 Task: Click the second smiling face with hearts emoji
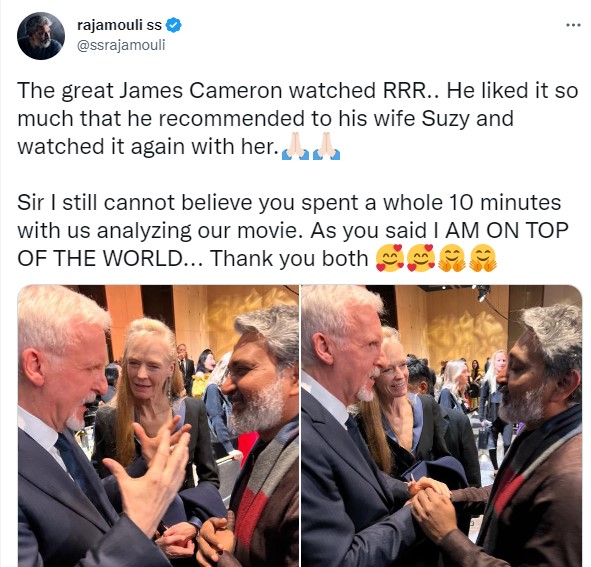tap(421, 258)
